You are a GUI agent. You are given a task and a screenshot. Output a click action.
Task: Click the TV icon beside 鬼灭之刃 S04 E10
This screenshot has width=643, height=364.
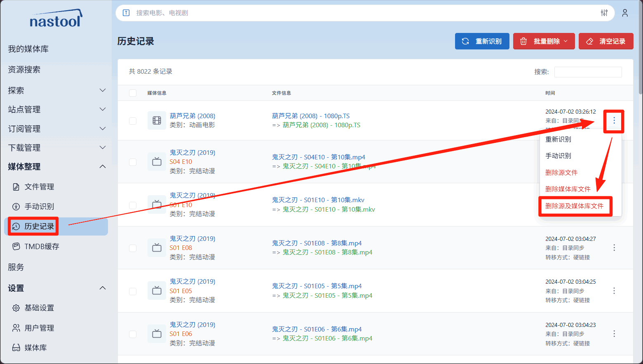[x=157, y=162]
